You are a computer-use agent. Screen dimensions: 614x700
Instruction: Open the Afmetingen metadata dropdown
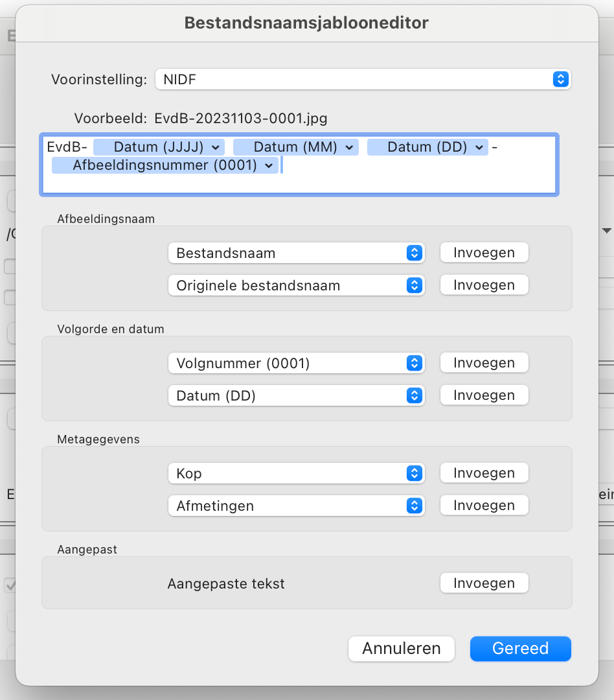click(296, 506)
